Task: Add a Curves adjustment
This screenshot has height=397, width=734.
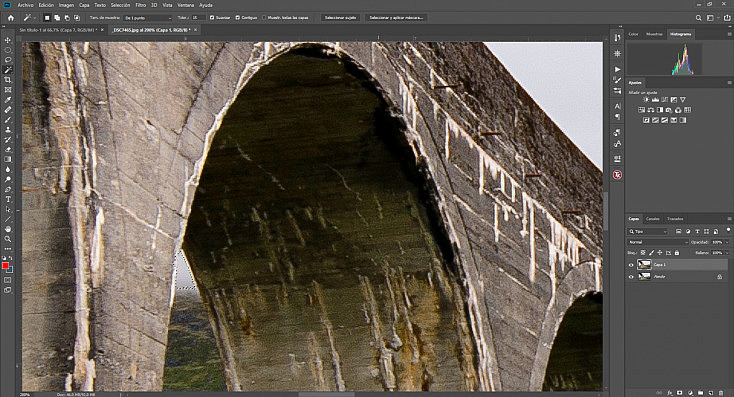Action: (x=664, y=100)
